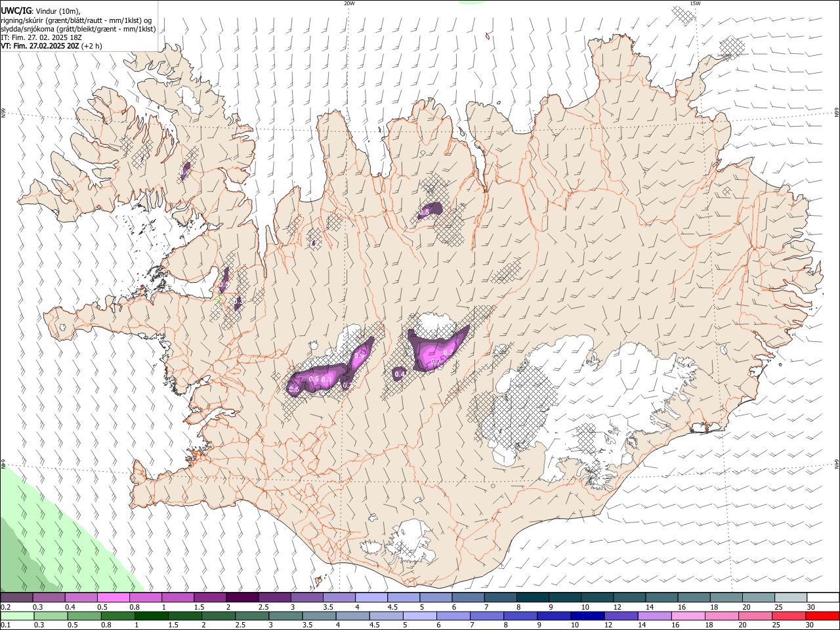Select the 7–8 snow scale swatch
Screen dimensions: 840x630
(x=501, y=597)
